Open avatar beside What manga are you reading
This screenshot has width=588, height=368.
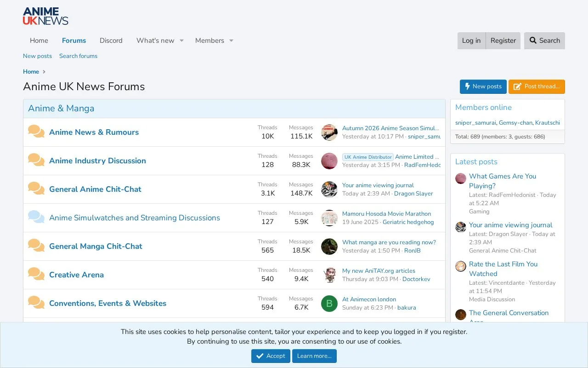[329, 247]
